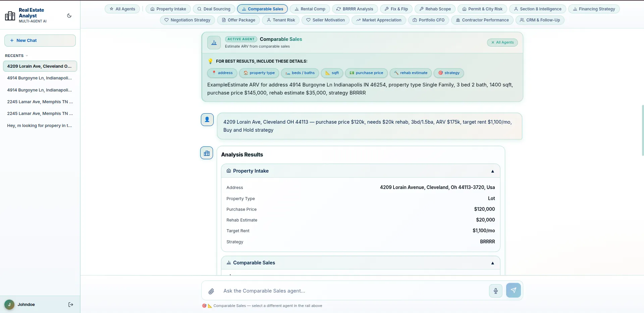The height and width of the screenshot is (313, 644).
Task: Click the paperclip attachment icon
Action: 211,291
